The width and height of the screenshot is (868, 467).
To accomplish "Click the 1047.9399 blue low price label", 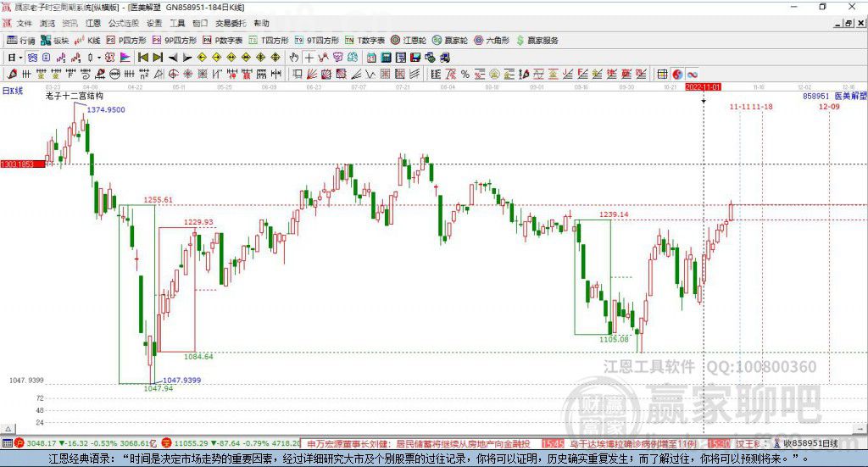I will 181,381.
